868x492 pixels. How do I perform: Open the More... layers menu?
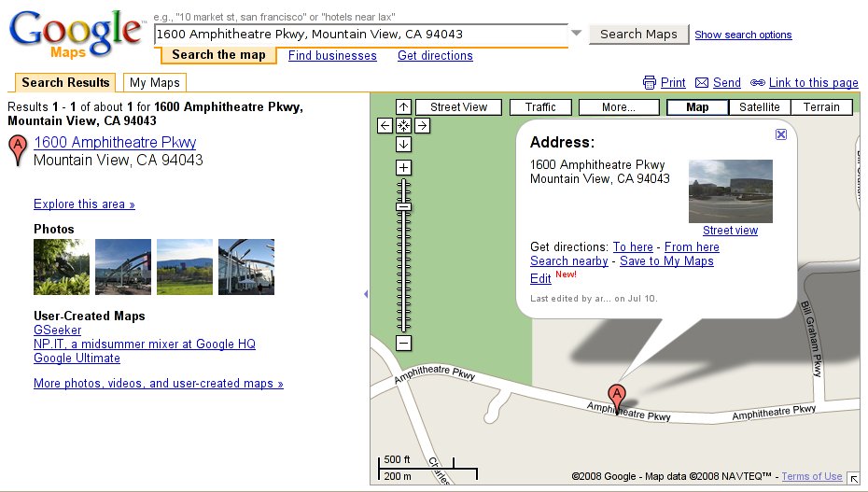click(619, 107)
